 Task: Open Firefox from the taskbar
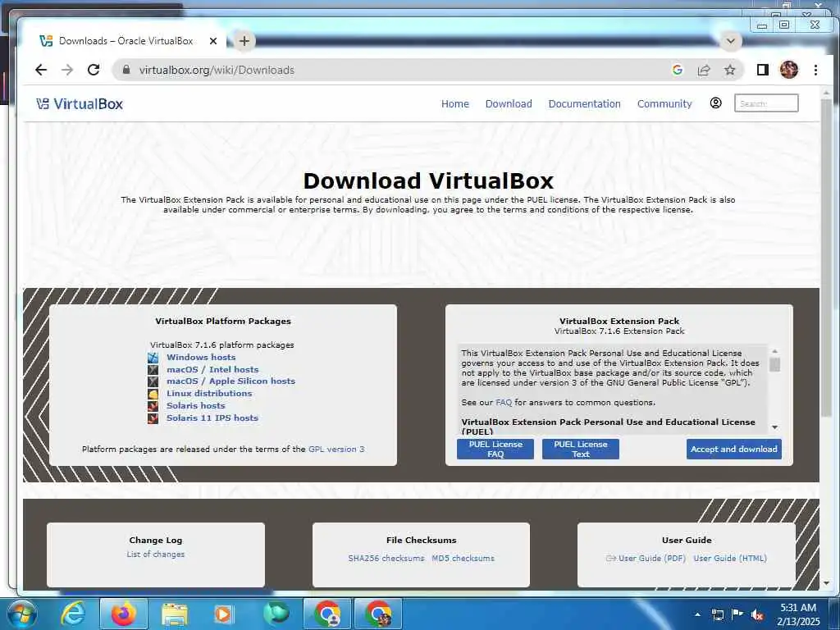(x=124, y=614)
